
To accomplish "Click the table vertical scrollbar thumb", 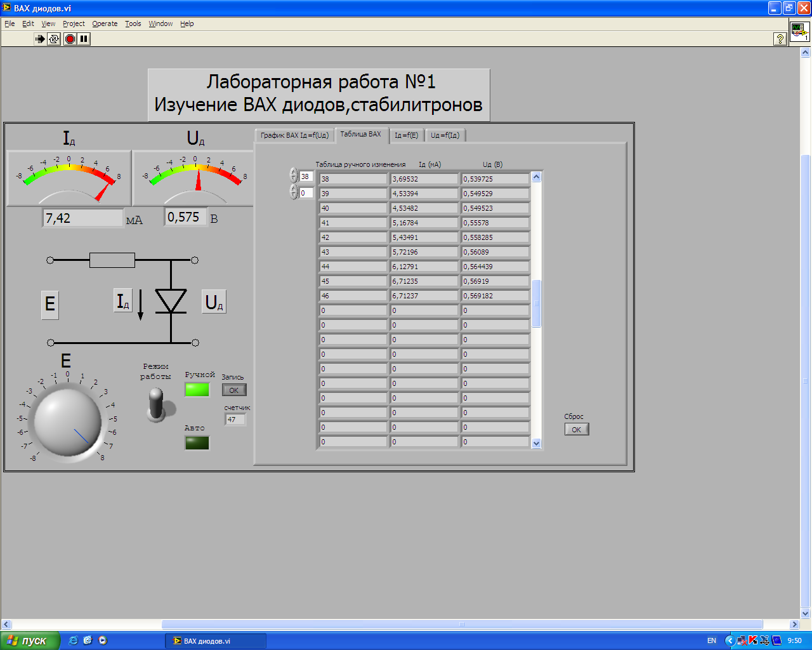I will click(x=536, y=303).
